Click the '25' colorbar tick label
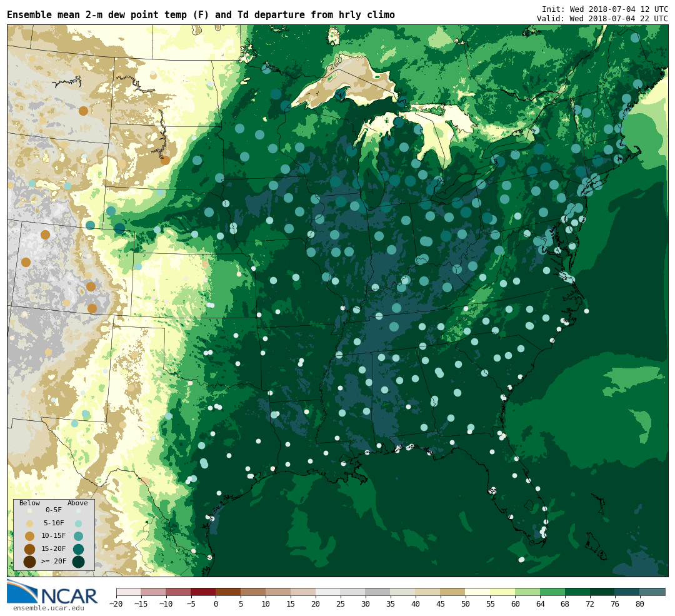This screenshot has height=616, width=675. point(341,604)
